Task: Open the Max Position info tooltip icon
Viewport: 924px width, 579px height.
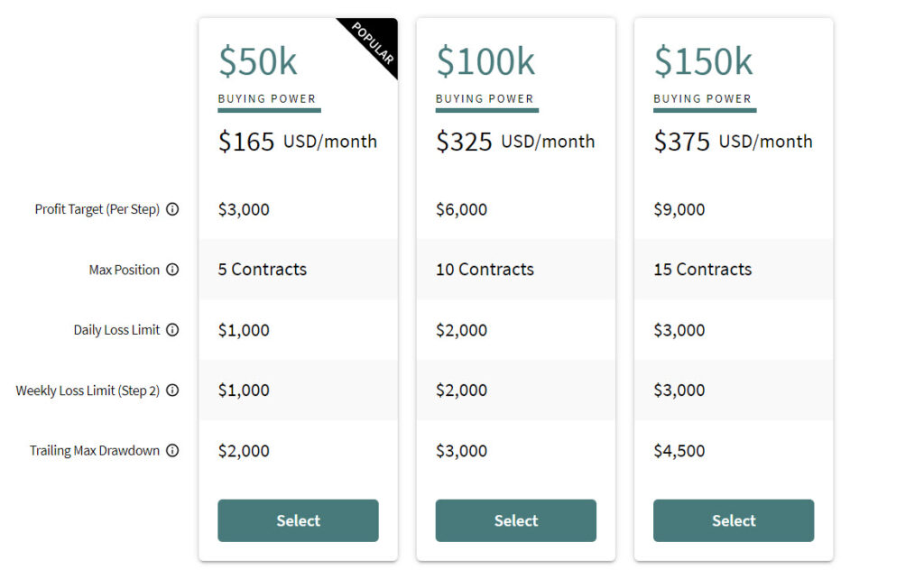Action: (172, 270)
